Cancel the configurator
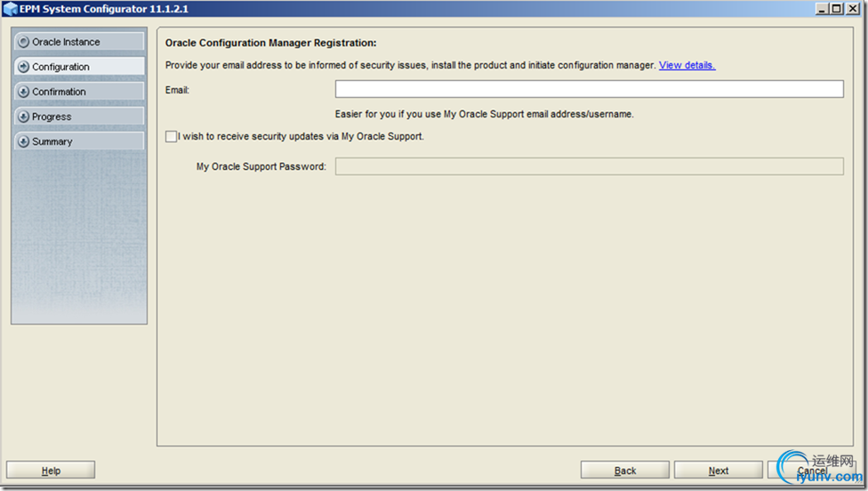This screenshot has height=491, width=868. pos(812,470)
